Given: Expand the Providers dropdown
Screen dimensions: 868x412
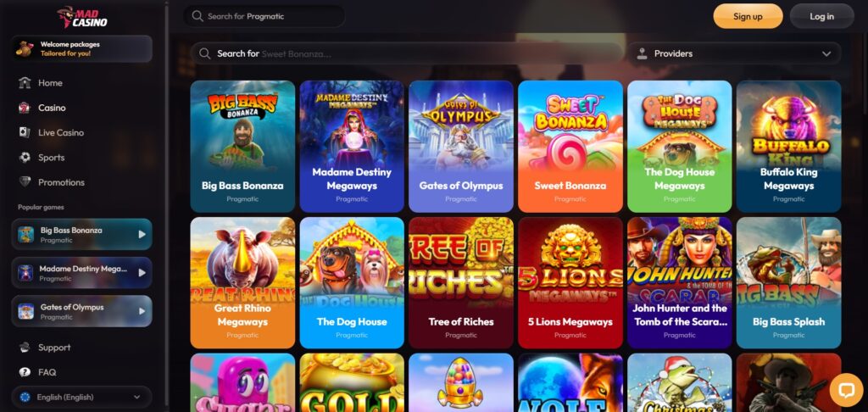Looking at the screenshot, I should pyautogui.click(x=733, y=53).
